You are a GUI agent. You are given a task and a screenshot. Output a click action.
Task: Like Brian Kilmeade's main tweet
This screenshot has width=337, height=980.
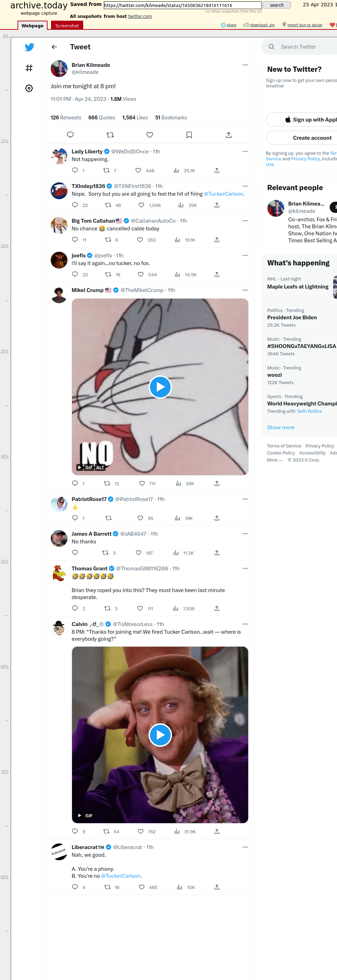pos(150,135)
